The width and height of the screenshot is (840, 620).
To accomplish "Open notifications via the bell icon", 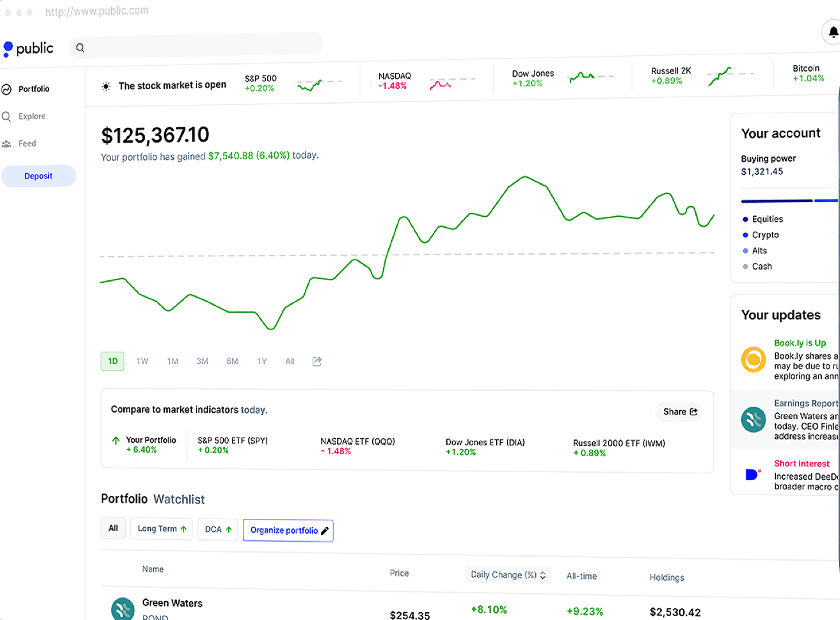I will (833, 32).
